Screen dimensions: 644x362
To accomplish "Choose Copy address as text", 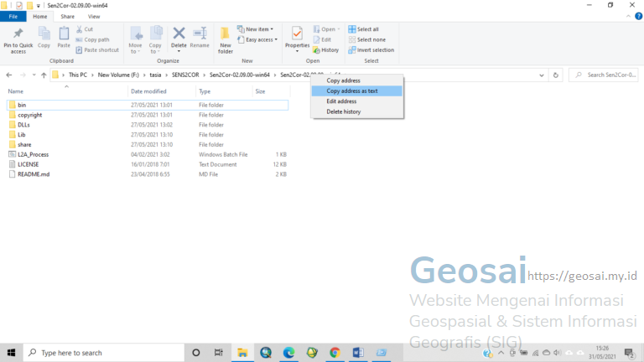I will [x=352, y=90].
